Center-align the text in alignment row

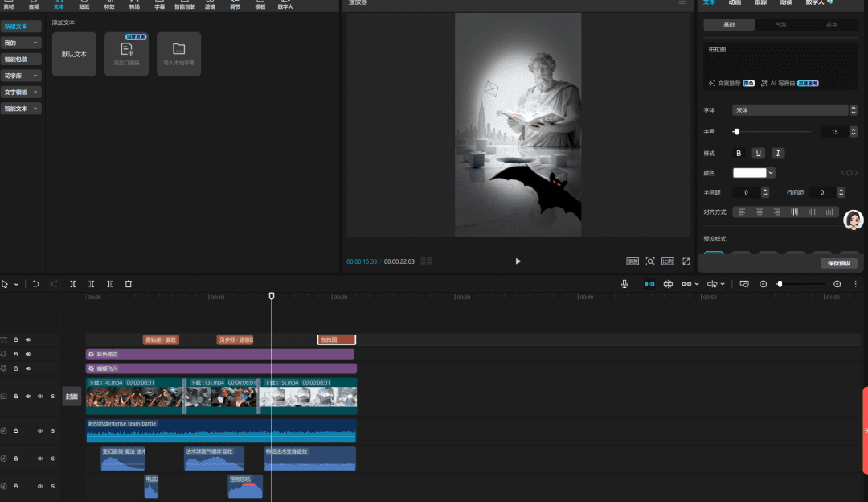(x=759, y=212)
